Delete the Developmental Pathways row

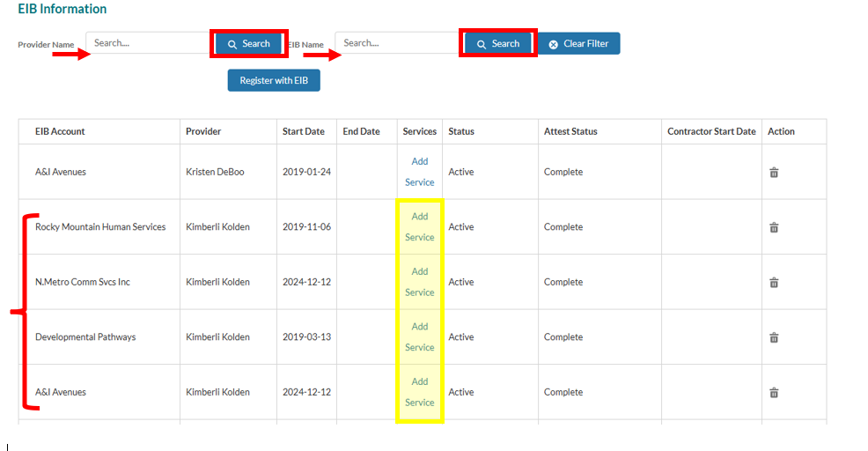(x=774, y=337)
